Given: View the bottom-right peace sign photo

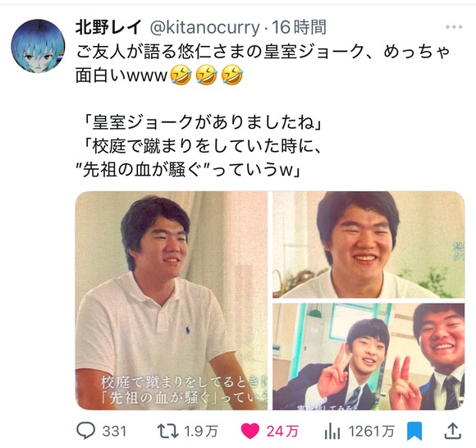Looking at the screenshot, I should 368,357.
